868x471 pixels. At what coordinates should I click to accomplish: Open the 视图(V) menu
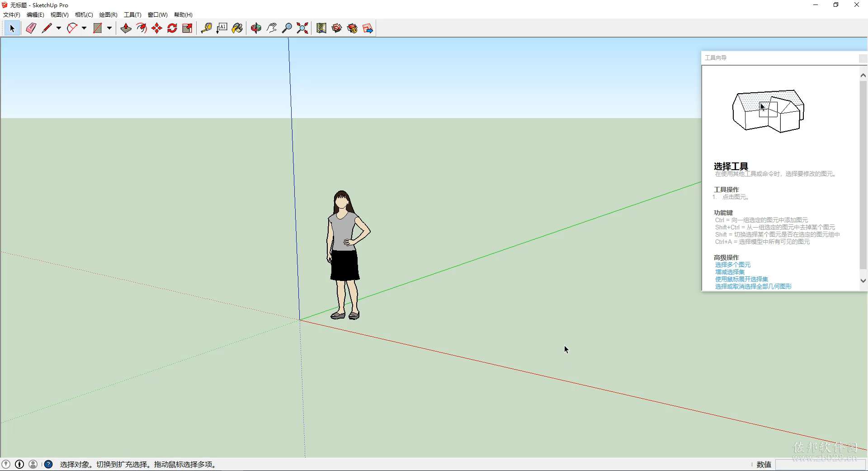point(59,15)
